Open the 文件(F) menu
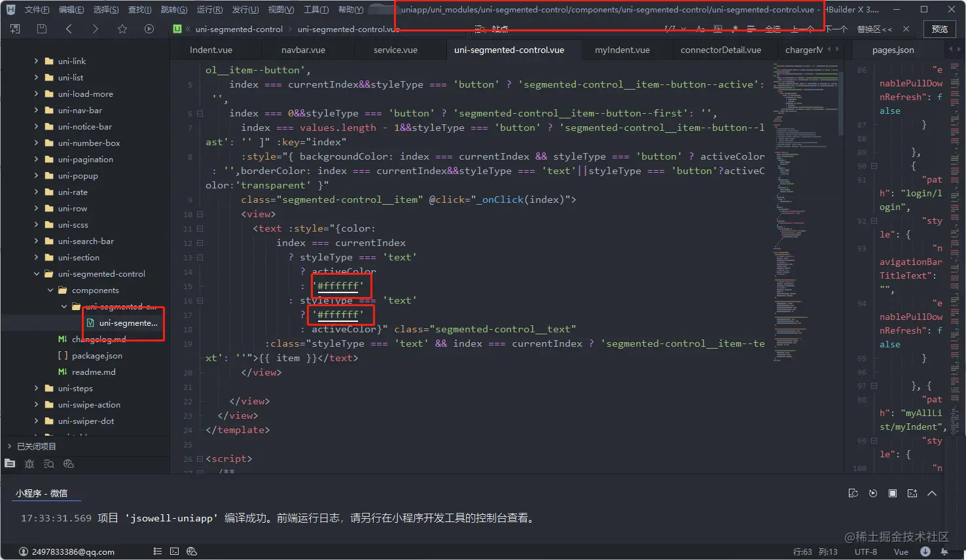The image size is (966, 560). click(37, 9)
